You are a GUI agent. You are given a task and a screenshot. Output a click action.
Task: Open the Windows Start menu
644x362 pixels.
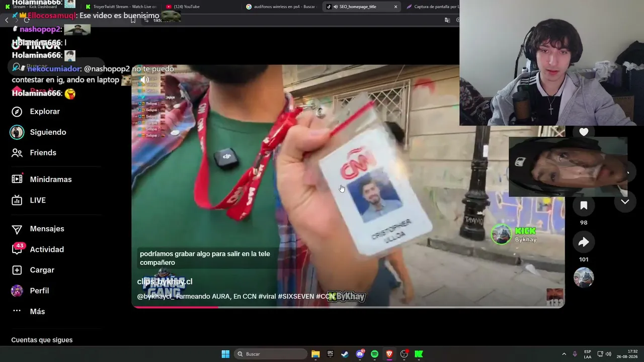[x=225, y=354]
